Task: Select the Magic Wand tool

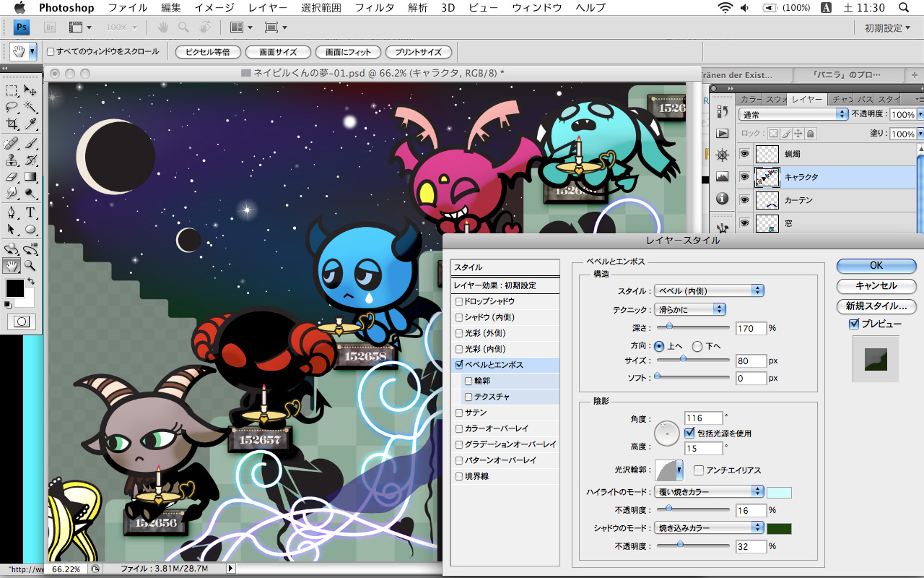Action: 30,108
